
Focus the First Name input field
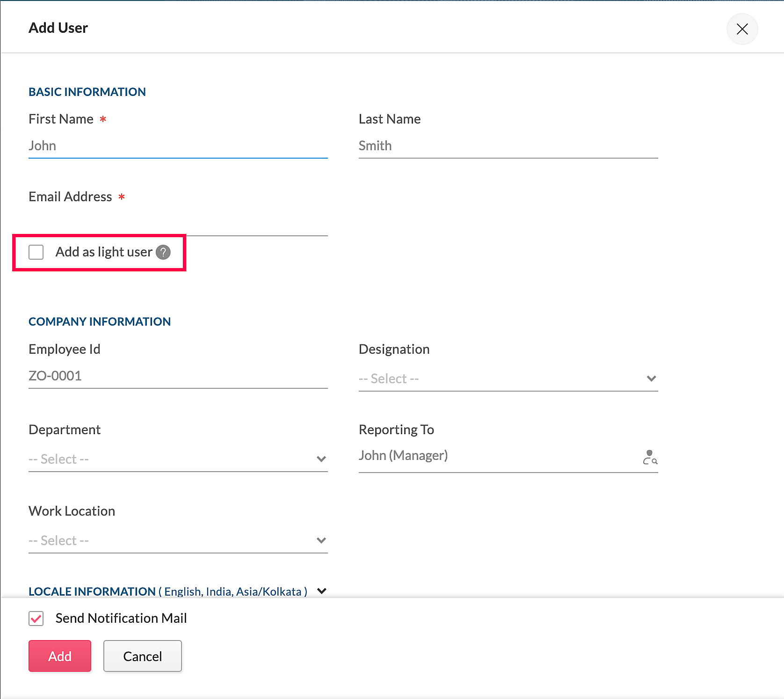178,146
